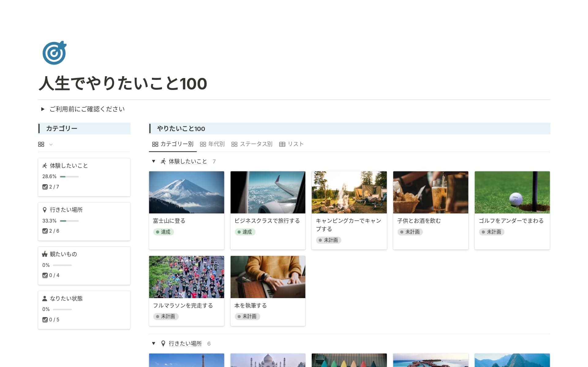Viewport: 588px width, 367px height.
Task: Expand the ご利用前にご確認ください toggle
Action: (43, 109)
